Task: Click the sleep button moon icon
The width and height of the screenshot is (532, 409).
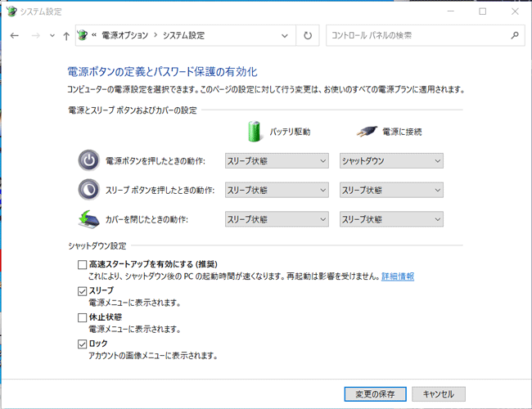Action: coord(89,189)
